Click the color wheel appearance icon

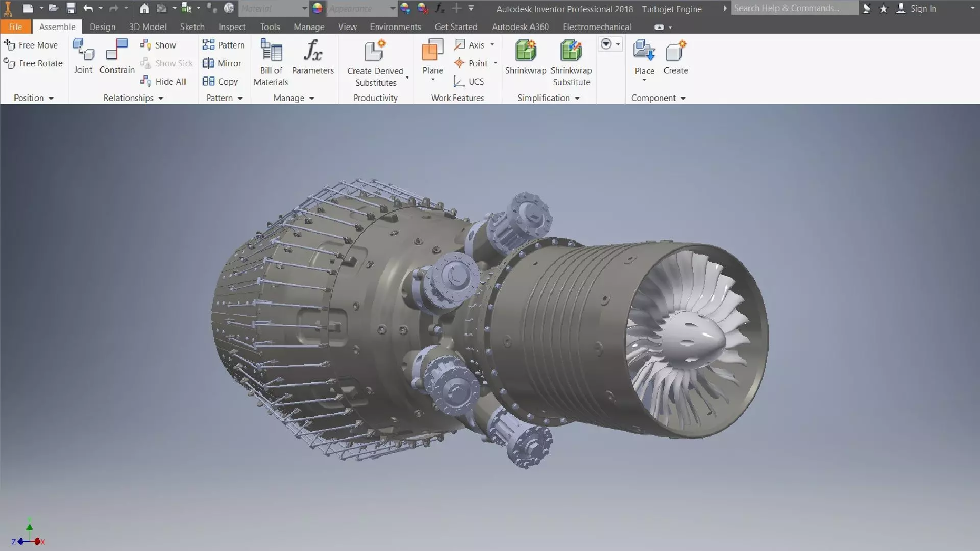[x=317, y=8]
